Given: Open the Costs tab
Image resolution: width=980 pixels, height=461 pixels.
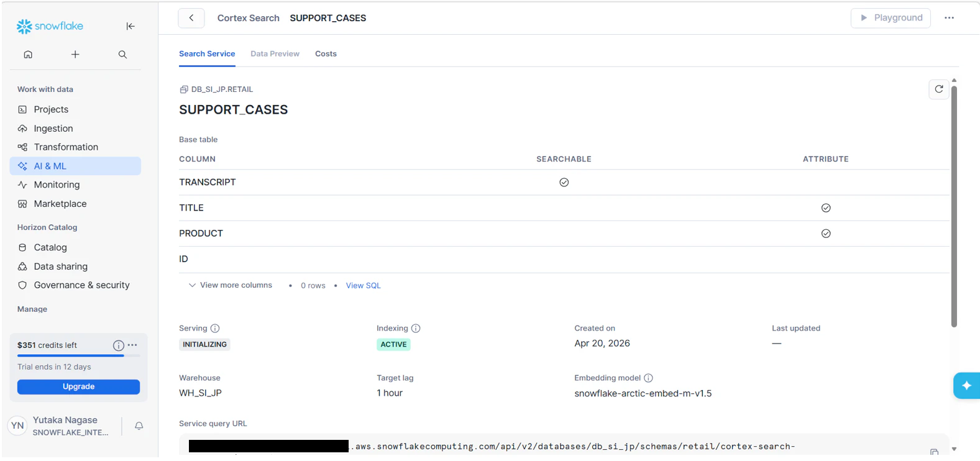Looking at the screenshot, I should tap(326, 54).
